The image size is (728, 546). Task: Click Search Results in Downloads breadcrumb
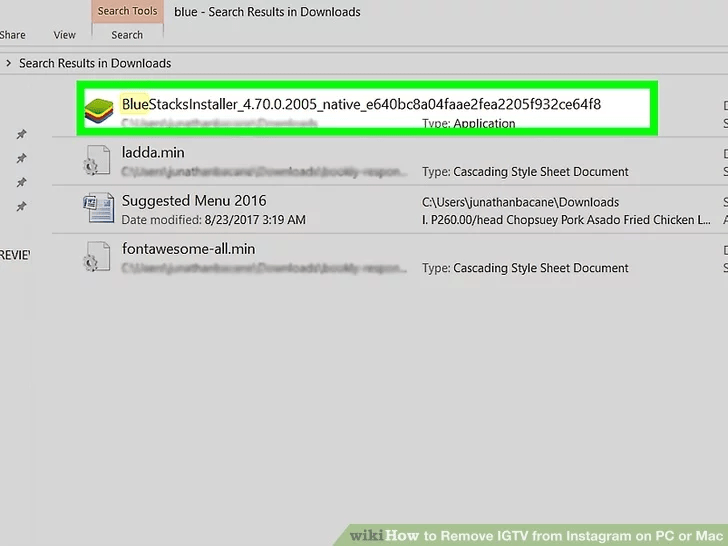click(95, 63)
